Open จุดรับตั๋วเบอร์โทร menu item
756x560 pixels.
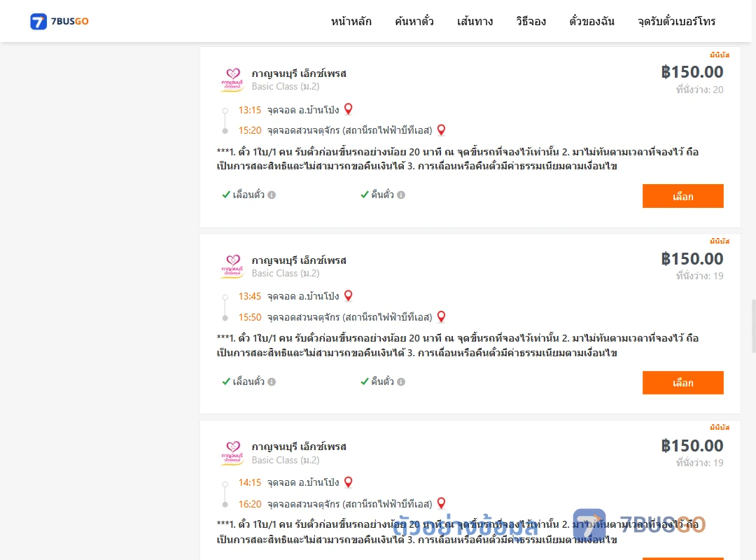tap(676, 21)
